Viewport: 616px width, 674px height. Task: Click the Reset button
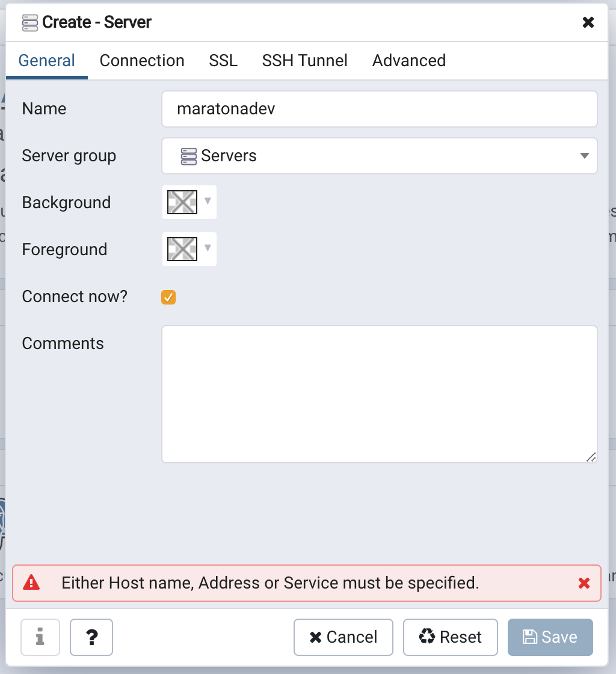click(451, 637)
